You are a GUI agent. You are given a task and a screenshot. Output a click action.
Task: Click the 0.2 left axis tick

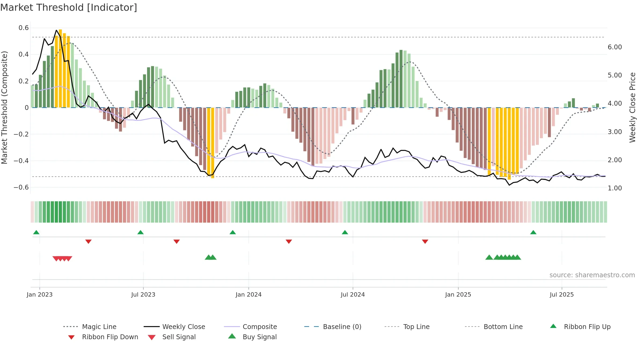click(x=24, y=81)
